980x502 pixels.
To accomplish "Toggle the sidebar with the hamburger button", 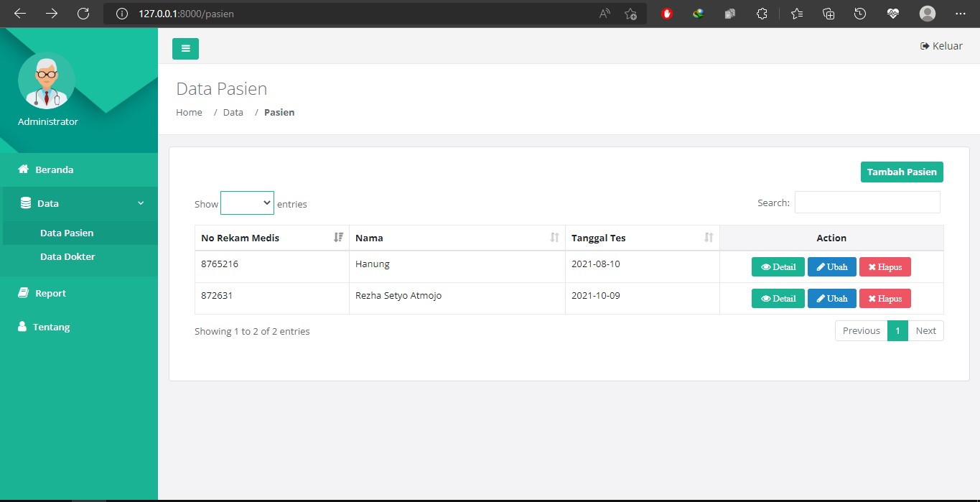I will (185, 49).
